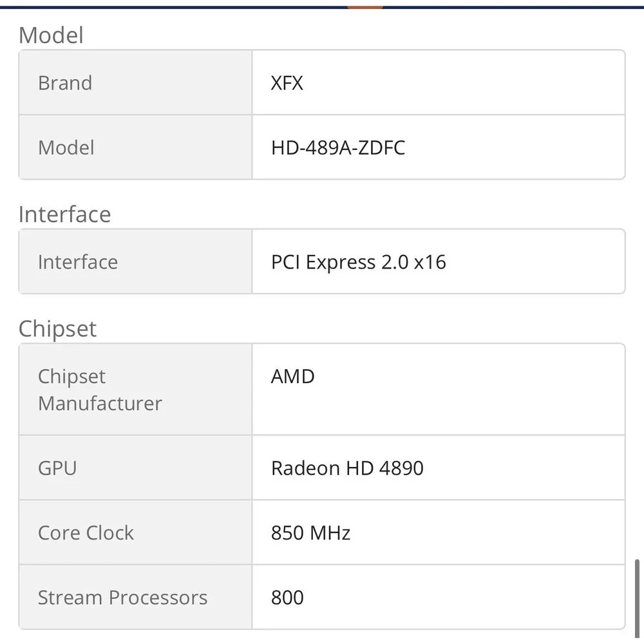Select 'PCI Express 2.0 x16' value
Viewport: 644px width, 644px height.
pos(359,262)
